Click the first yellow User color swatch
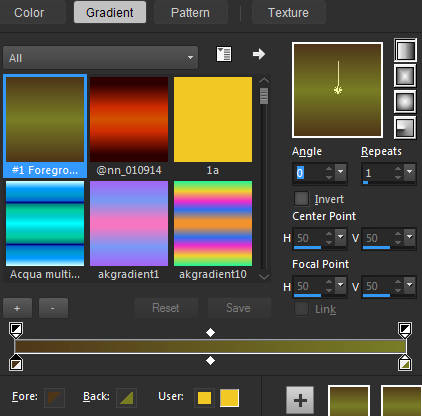 (x=204, y=398)
